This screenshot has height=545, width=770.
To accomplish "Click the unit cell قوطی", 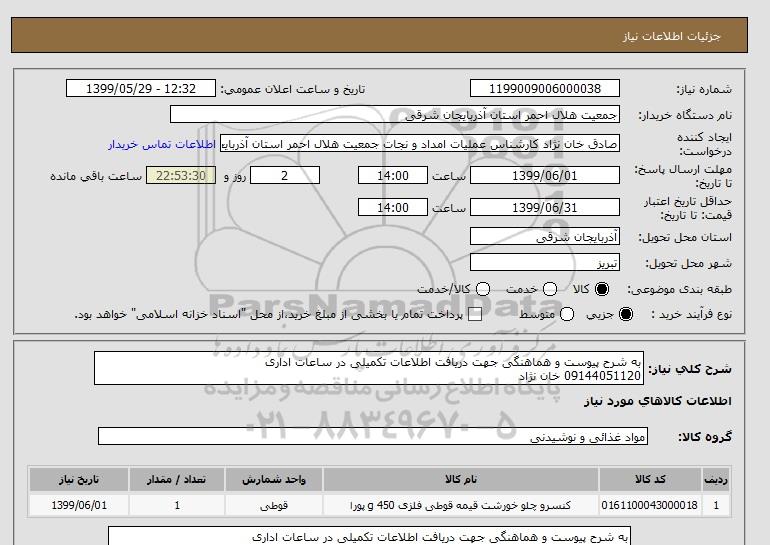I will click(274, 505).
